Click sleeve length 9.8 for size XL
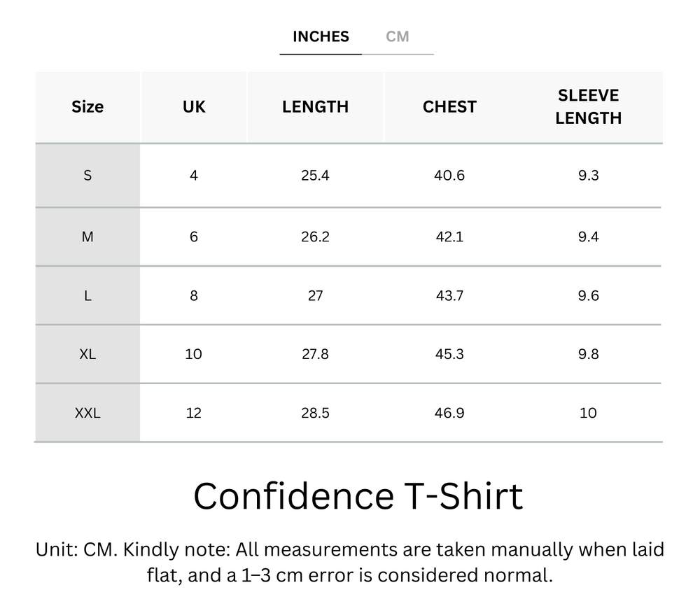 [x=589, y=354]
